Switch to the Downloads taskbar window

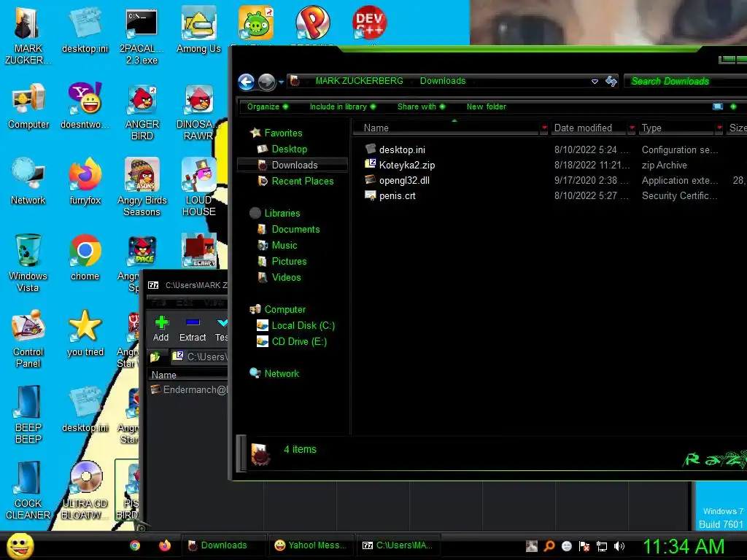click(x=223, y=545)
